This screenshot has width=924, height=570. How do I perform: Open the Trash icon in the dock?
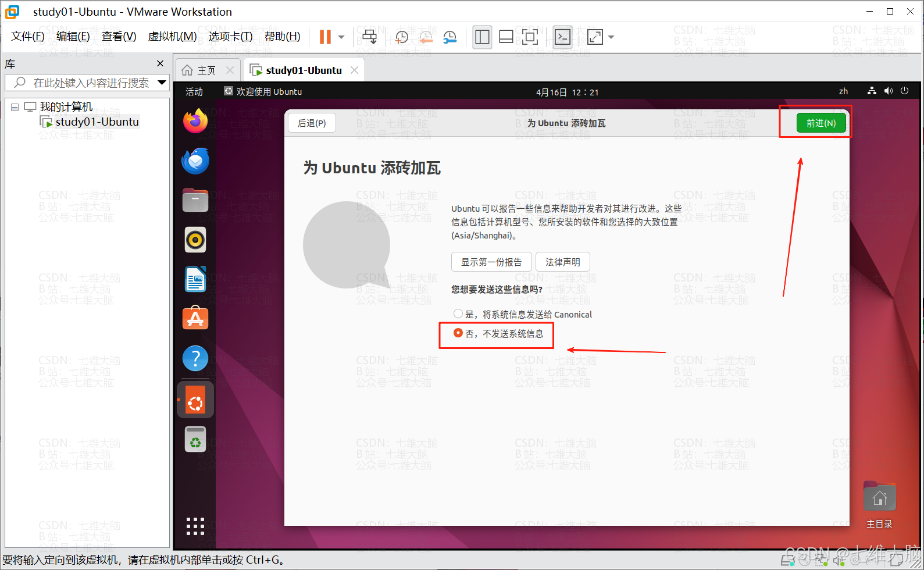(x=195, y=439)
